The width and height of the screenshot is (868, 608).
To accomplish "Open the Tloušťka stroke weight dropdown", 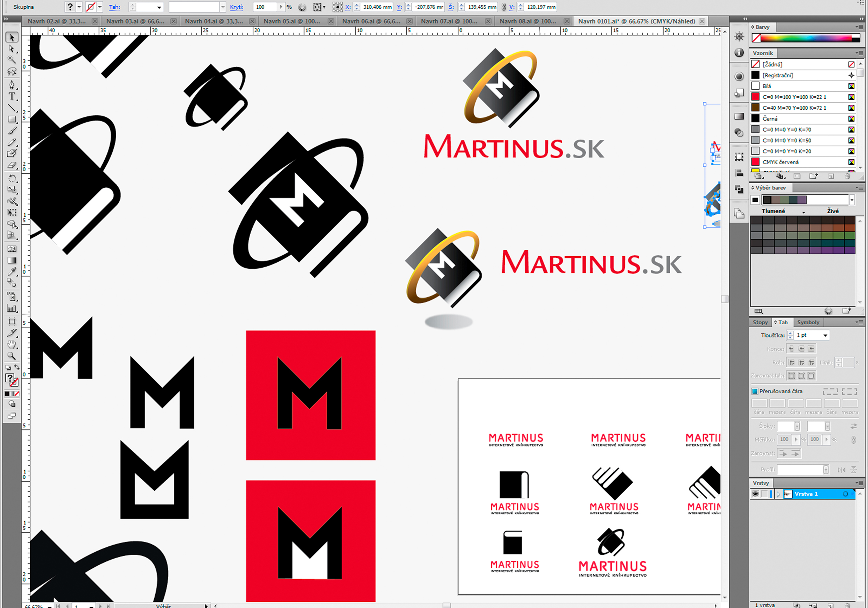I will [x=825, y=335].
